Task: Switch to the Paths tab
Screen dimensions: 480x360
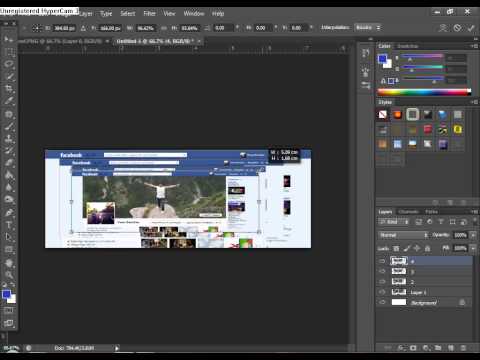Action: tap(431, 212)
